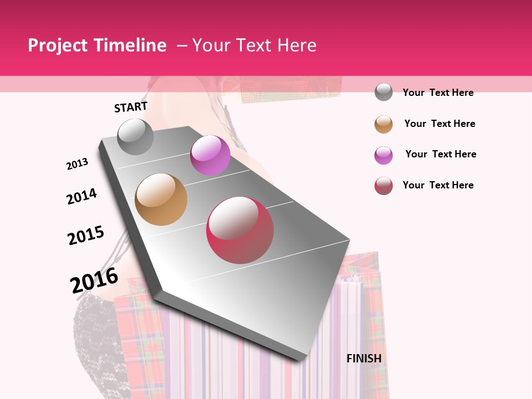
Task: Click the red legend sphere icon
Action: (x=384, y=185)
